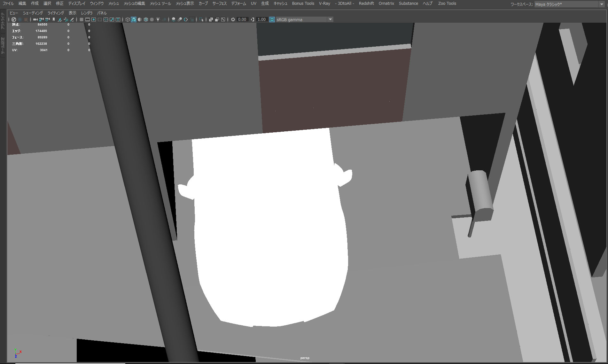Screen dimensions: 608x364
Task: Click the triangle count value 162238
Action: coord(41,44)
